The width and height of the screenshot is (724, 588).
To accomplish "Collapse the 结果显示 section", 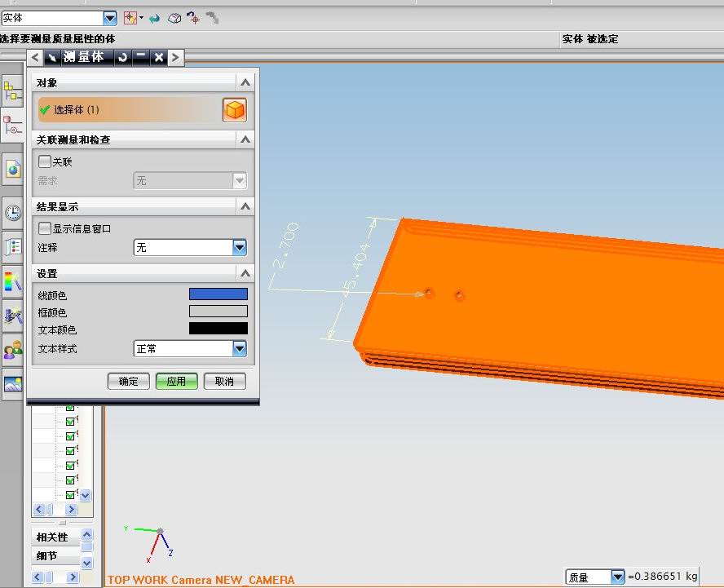I will coord(245,206).
